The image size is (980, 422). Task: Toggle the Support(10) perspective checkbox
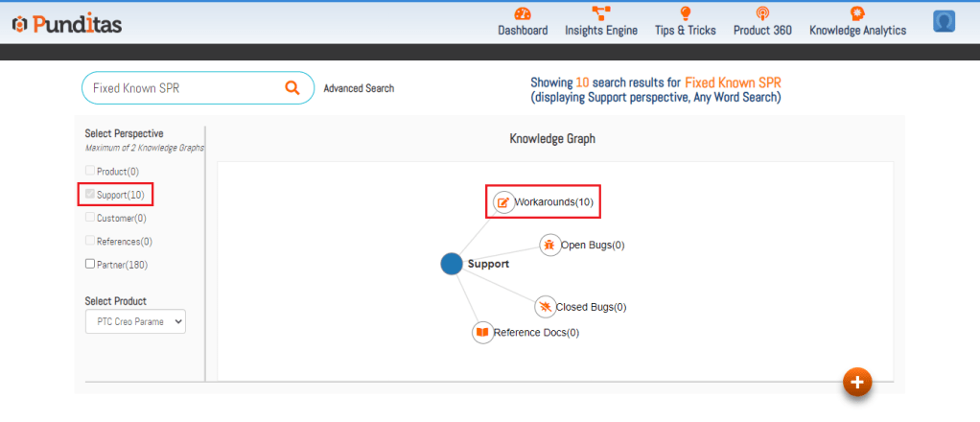pyautogui.click(x=90, y=195)
